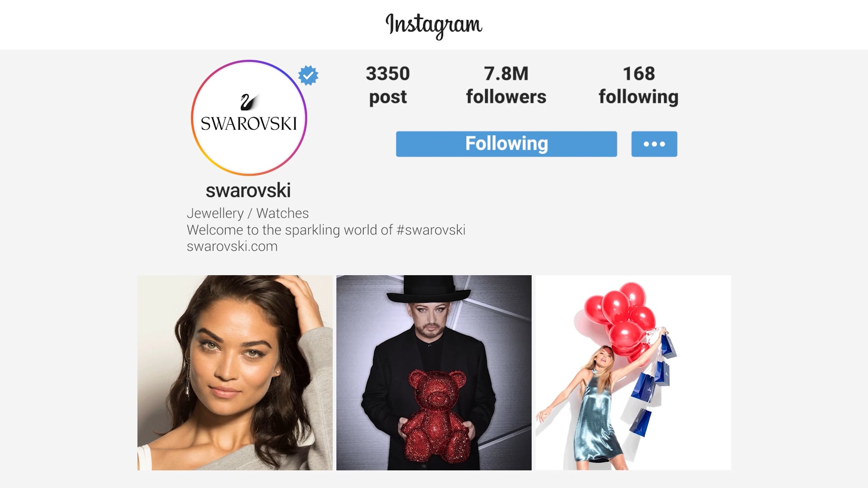This screenshot has width=868, height=488.
Task: Open the red balloons shopping bags post
Action: 633,373
